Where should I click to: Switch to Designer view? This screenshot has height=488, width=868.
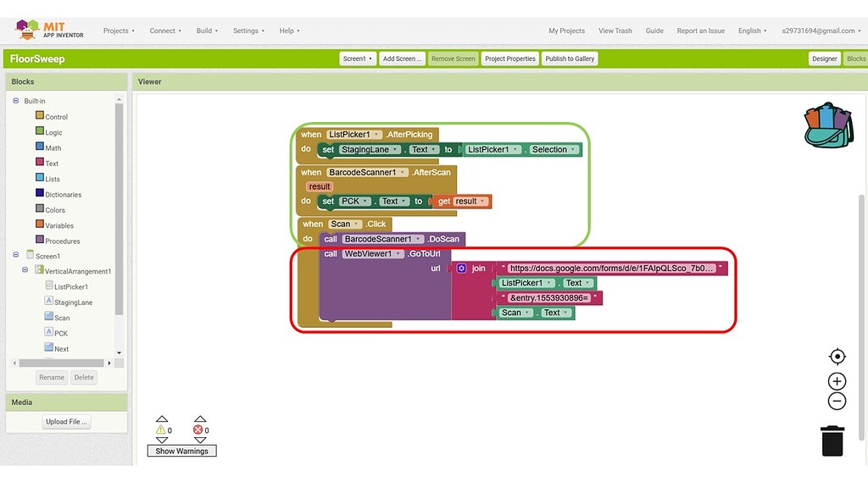823,58
